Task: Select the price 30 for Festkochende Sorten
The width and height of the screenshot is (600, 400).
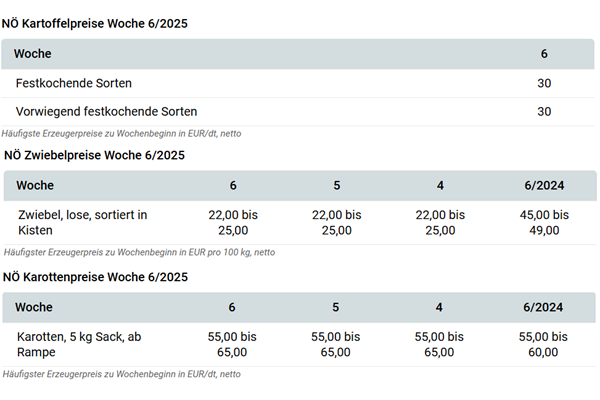Action: click(544, 83)
